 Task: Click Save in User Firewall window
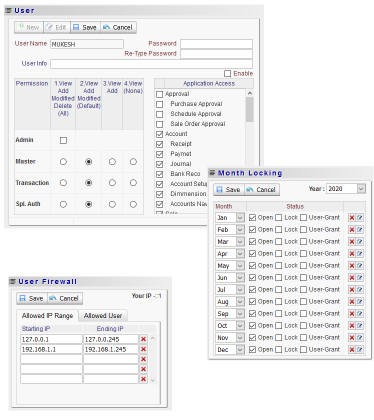[x=32, y=298]
